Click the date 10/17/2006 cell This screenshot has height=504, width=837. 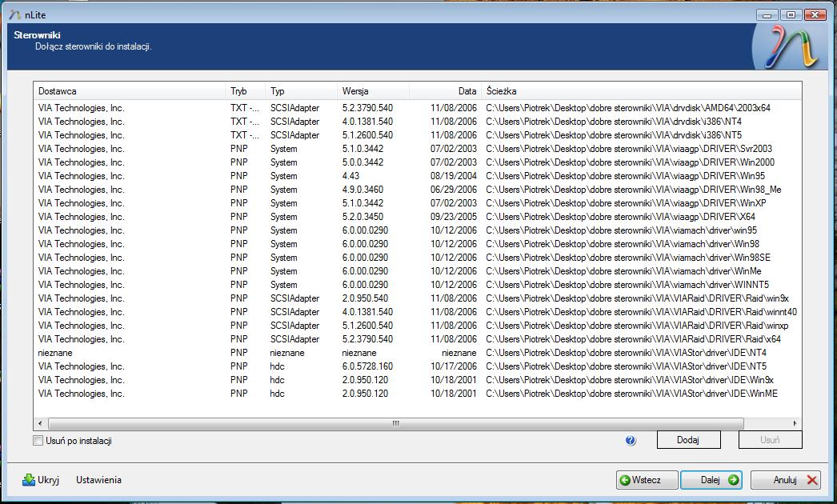(454, 366)
